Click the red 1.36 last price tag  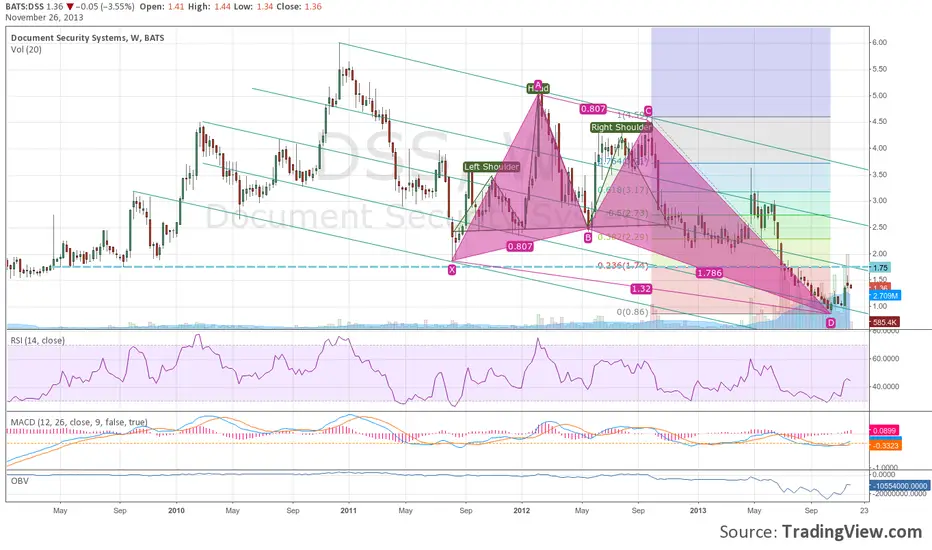(879, 288)
